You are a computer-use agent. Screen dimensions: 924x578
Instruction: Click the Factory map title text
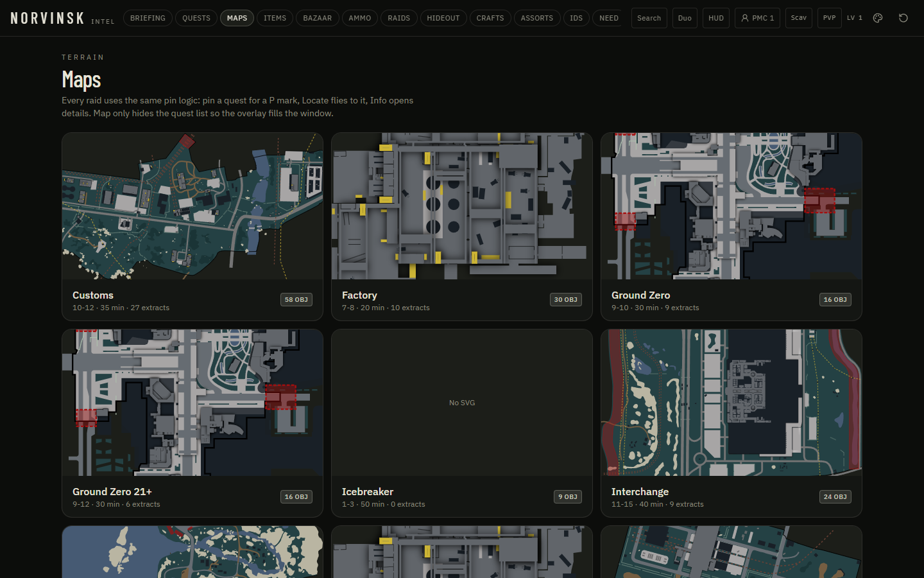(x=359, y=295)
